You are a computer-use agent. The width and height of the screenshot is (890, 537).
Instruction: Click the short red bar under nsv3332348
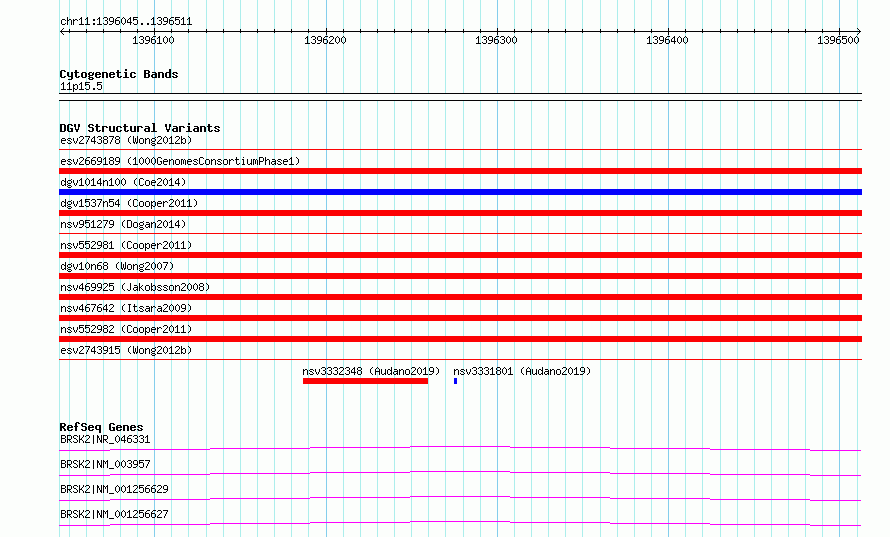366,381
